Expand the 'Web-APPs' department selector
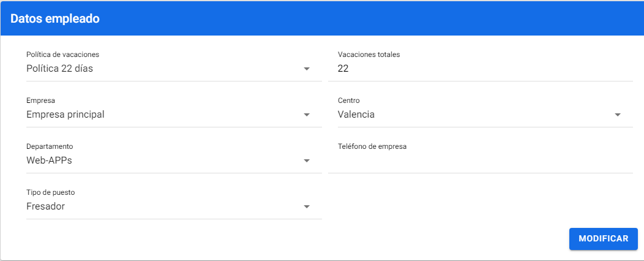 coord(159,161)
